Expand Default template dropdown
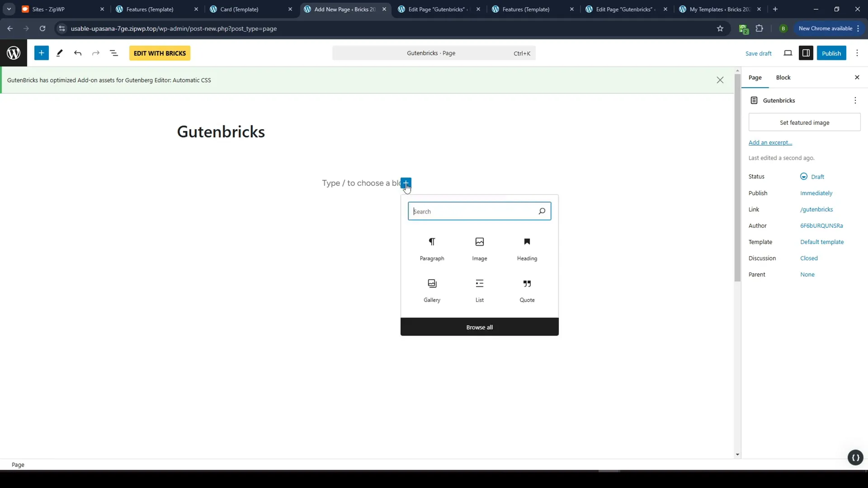Screen dimensions: 868x488 coord(822,242)
